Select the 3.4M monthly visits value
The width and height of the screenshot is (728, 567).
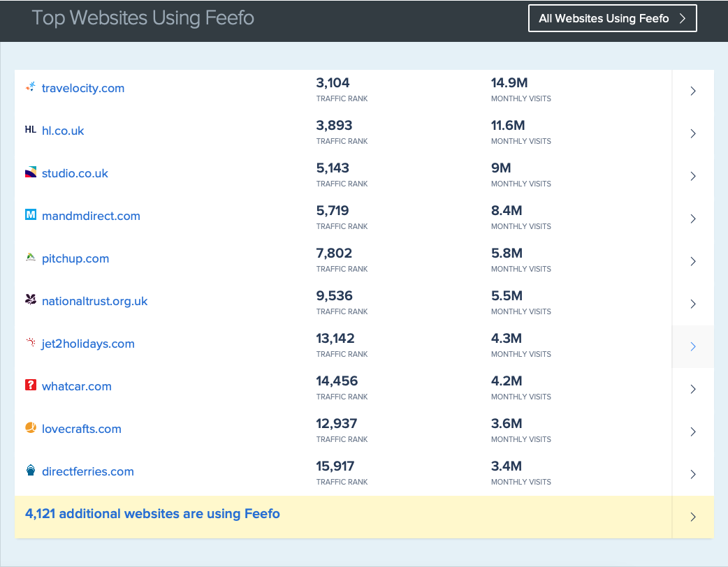[x=507, y=466]
